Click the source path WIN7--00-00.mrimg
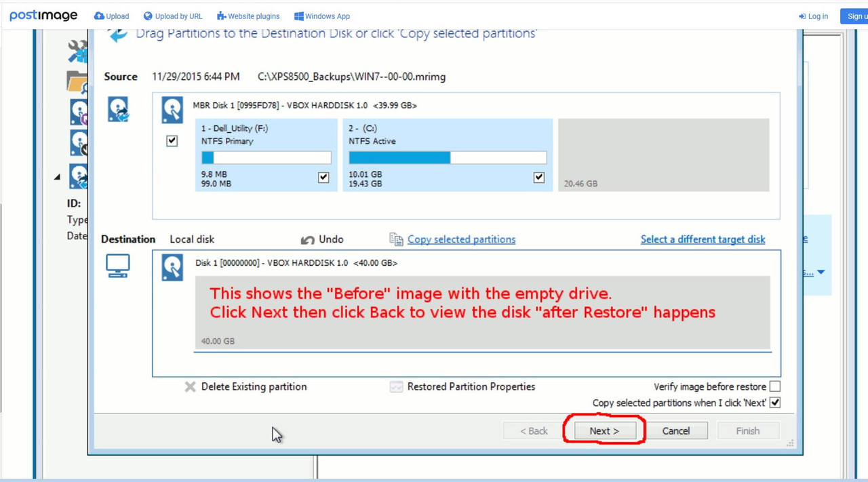The image size is (868, 482). [x=352, y=77]
